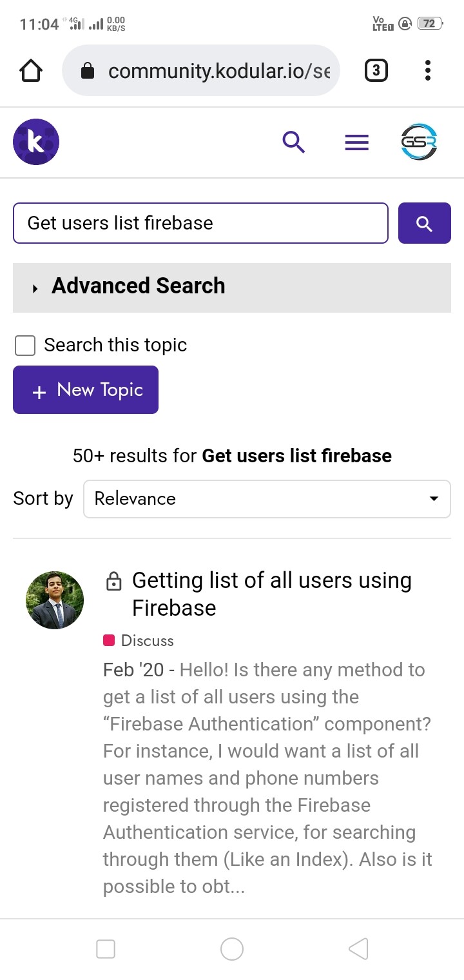Tap the Android back navigation triangle
Image resolution: width=464 pixels, height=980 pixels.
tap(358, 948)
